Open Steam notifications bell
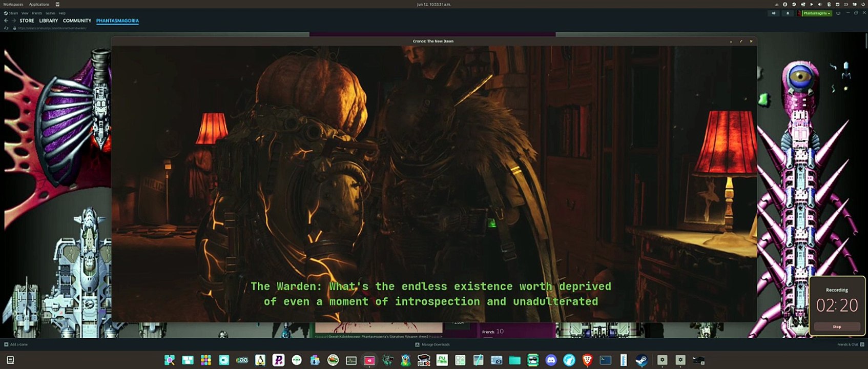 pyautogui.click(x=788, y=13)
